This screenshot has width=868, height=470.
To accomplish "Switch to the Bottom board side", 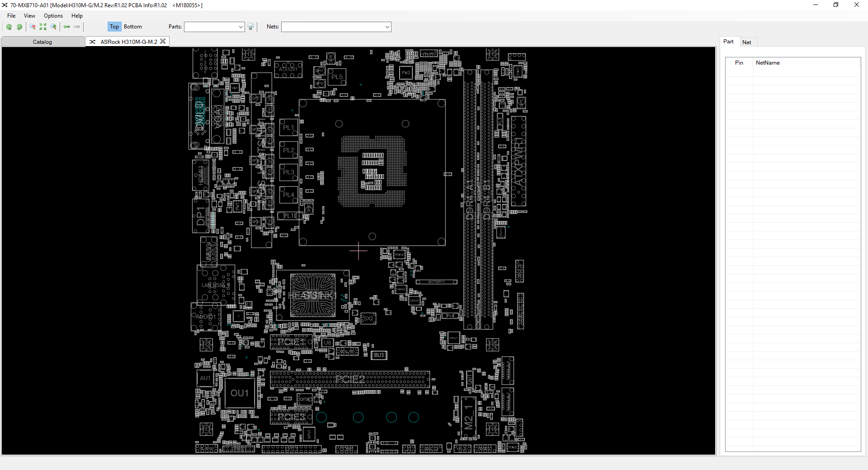I will point(133,27).
